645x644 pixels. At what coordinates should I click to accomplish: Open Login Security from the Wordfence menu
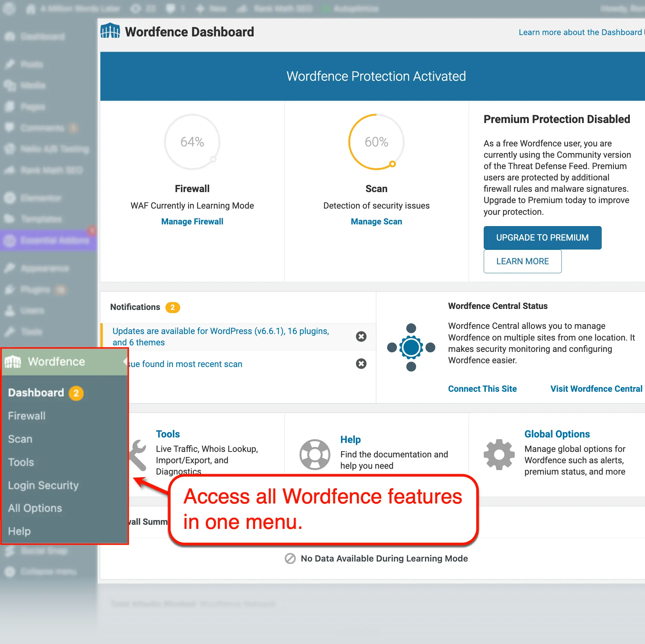(x=43, y=485)
